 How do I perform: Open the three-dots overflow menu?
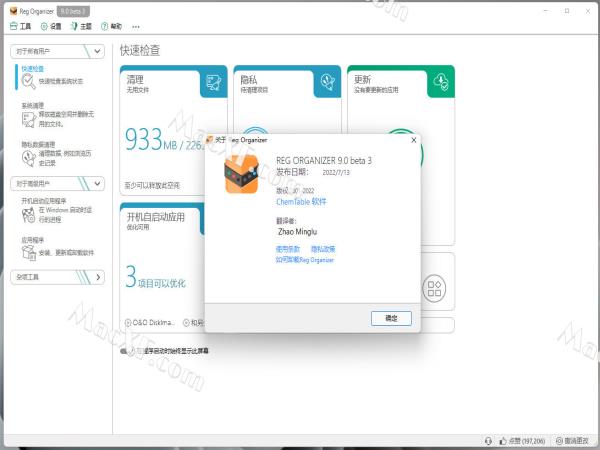click(x=135, y=26)
